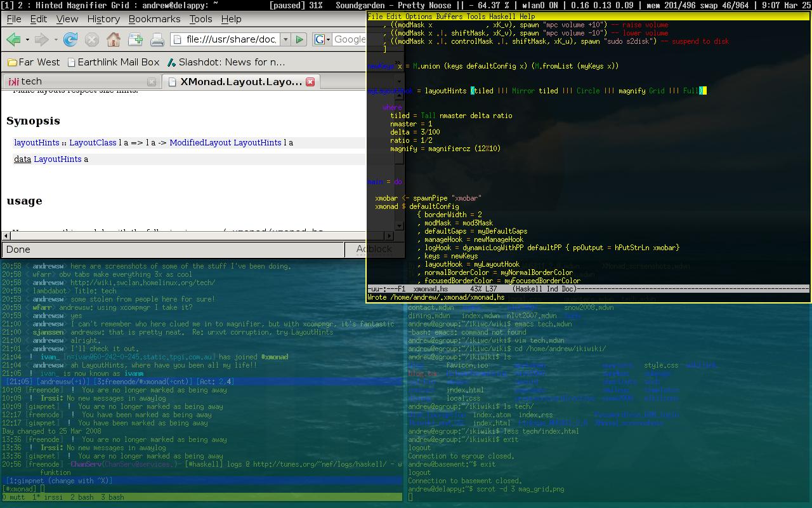This screenshot has width=812, height=508.
Task: Close the 'tech' tab
Action: coord(152,82)
